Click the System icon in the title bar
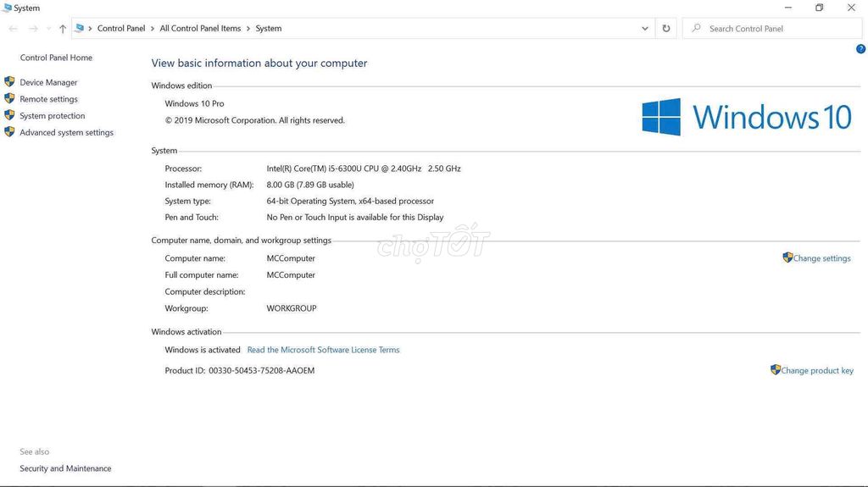The height and width of the screenshot is (487, 868). [7, 8]
